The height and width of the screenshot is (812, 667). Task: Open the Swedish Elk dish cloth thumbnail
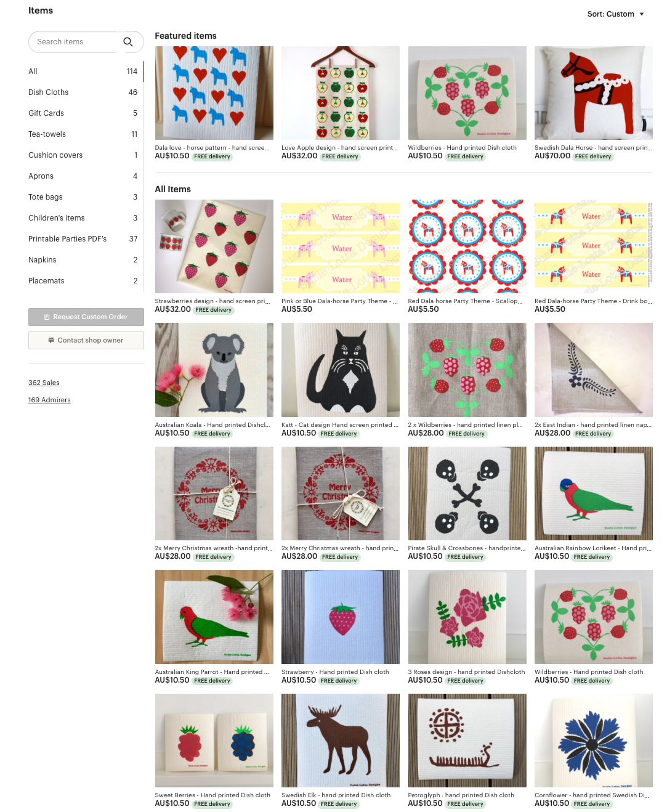[x=341, y=741]
